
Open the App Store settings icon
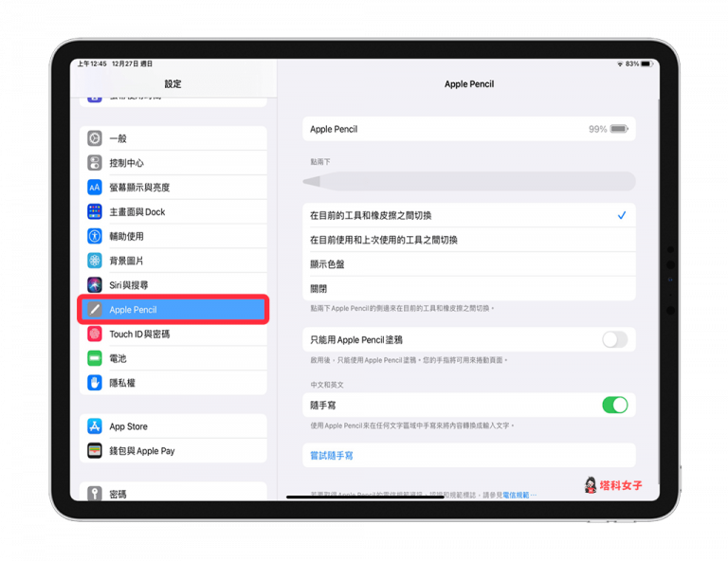coord(95,426)
